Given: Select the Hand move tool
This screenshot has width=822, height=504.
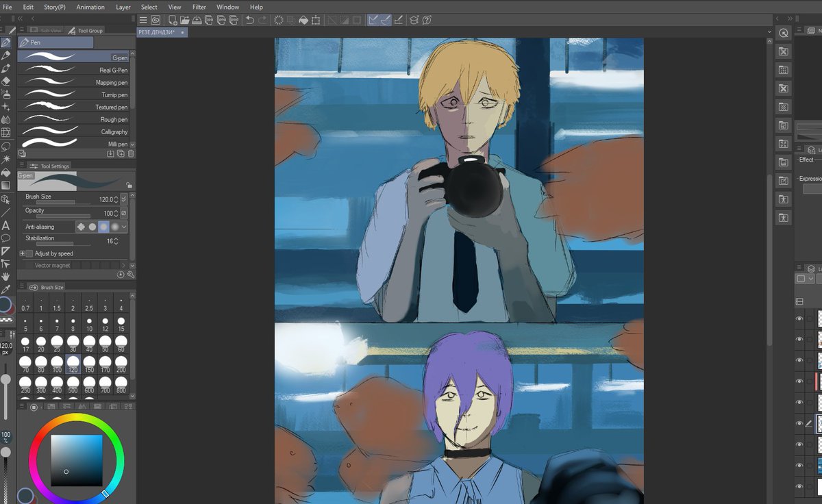Looking at the screenshot, I should (6, 277).
